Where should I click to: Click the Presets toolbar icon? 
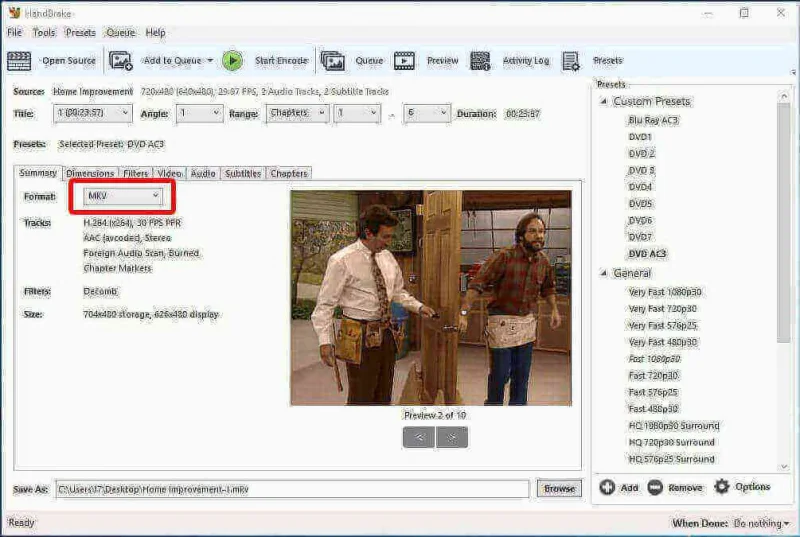click(x=571, y=61)
